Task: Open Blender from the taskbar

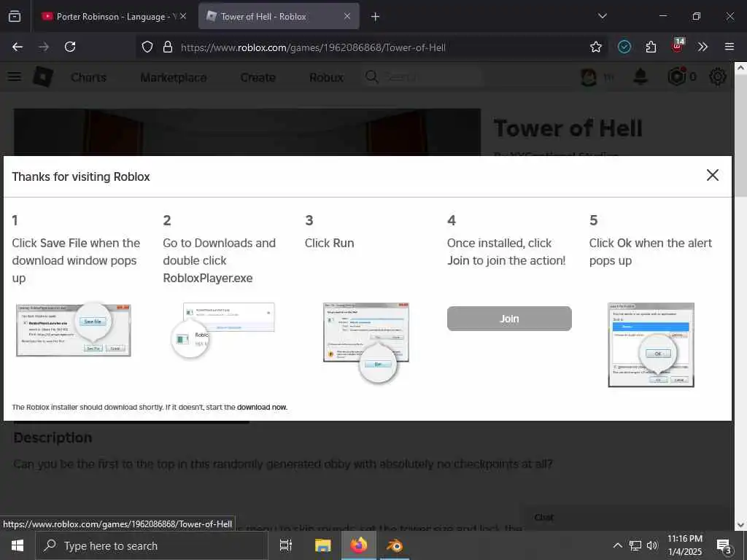Action: tap(395, 545)
